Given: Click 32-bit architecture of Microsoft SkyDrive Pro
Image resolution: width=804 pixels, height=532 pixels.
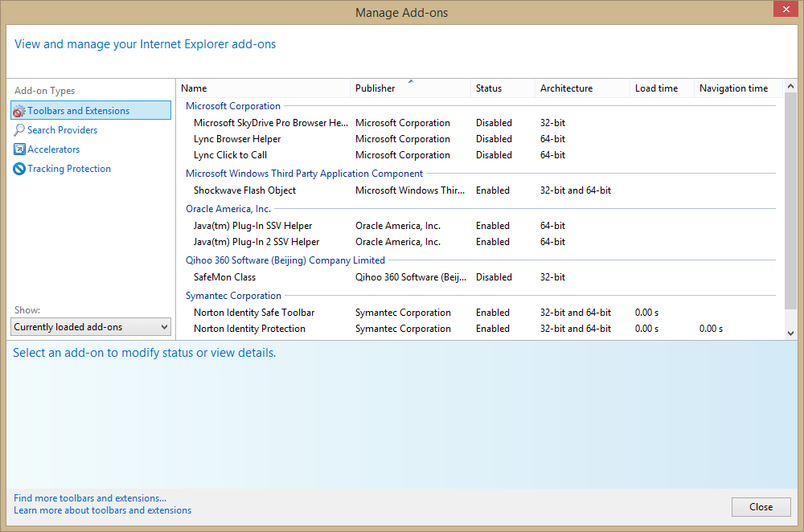Looking at the screenshot, I should click(553, 123).
